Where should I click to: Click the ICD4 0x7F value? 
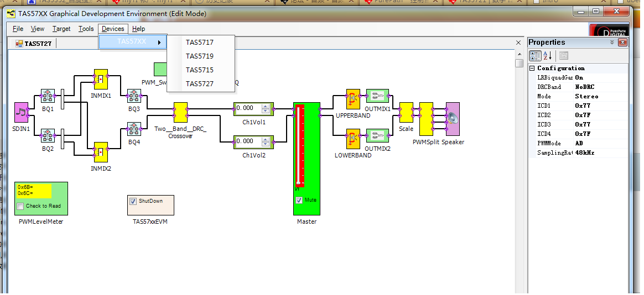(583, 134)
